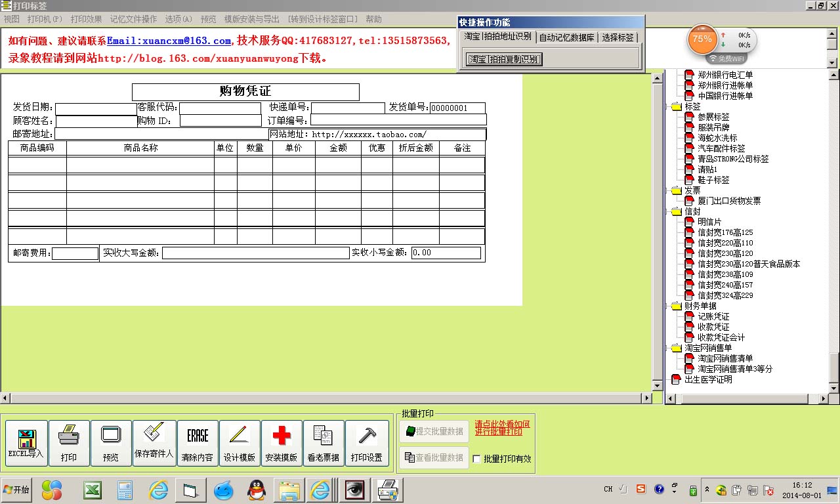840x504 pixels.
Task: Click the 保存寄件人 save sender icon
Action: tap(154, 442)
